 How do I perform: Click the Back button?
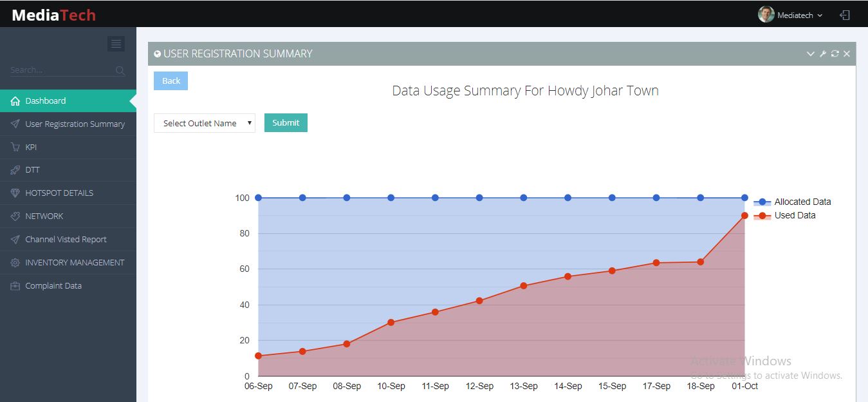(171, 81)
